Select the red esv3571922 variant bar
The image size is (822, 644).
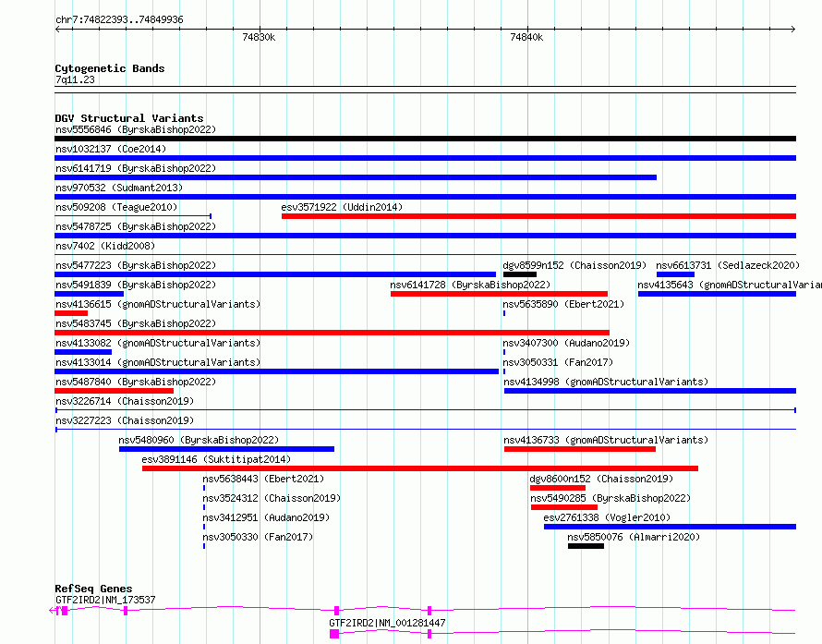pos(538,216)
